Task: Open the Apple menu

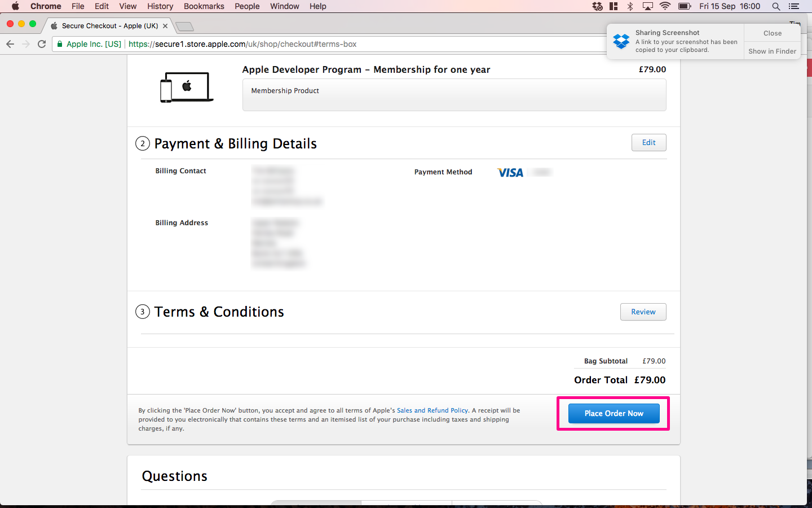Action: pos(15,6)
